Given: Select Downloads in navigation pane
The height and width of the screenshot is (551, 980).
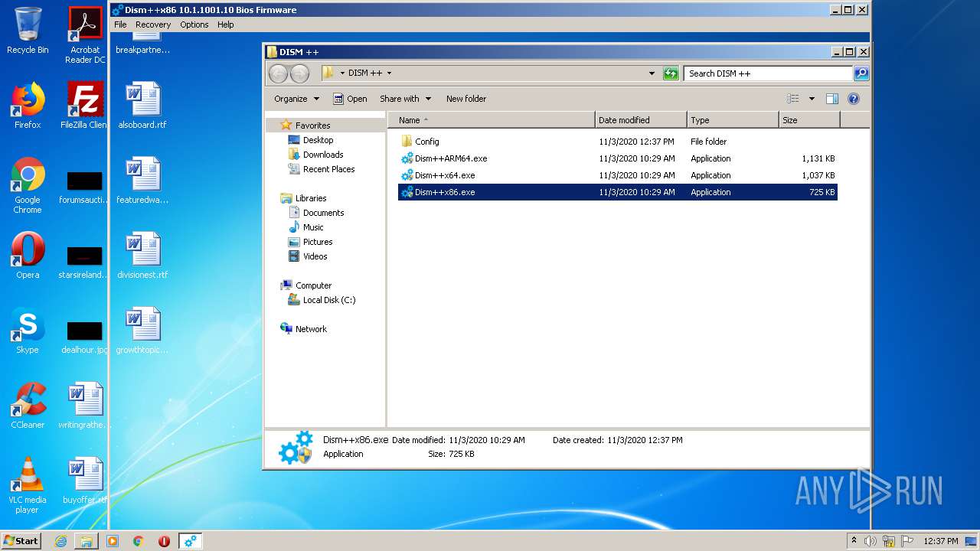Looking at the screenshot, I should (x=322, y=155).
